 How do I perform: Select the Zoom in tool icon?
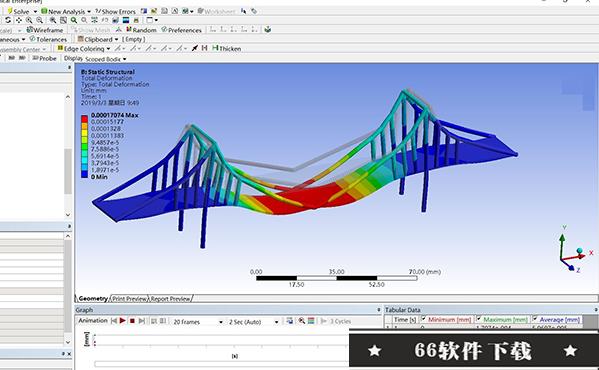[29, 20]
